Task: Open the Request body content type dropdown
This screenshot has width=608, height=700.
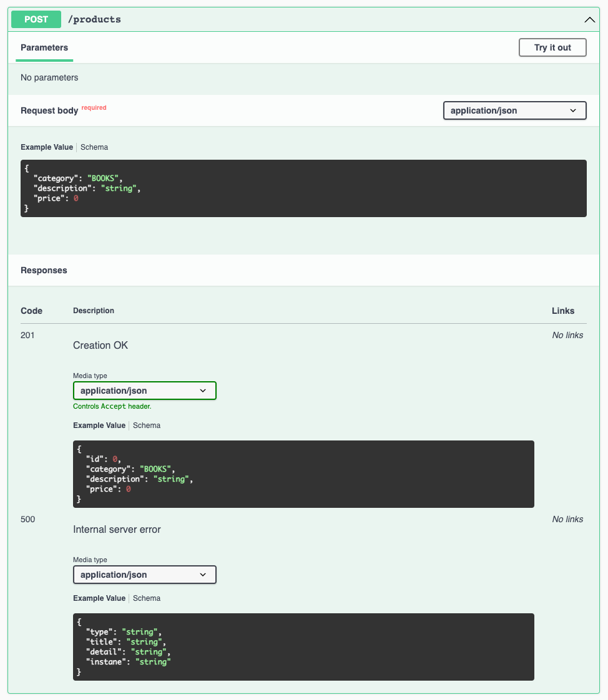Action: (x=514, y=110)
